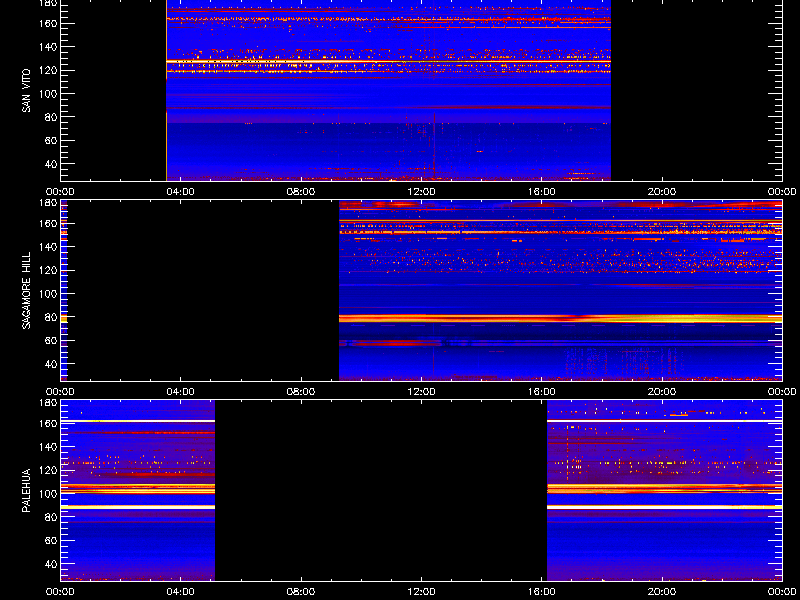The width and height of the screenshot is (800, 600).
Task: Choose the 80 tick on Palehua axis
Action: pyautogui.click(x=51, y=517)
